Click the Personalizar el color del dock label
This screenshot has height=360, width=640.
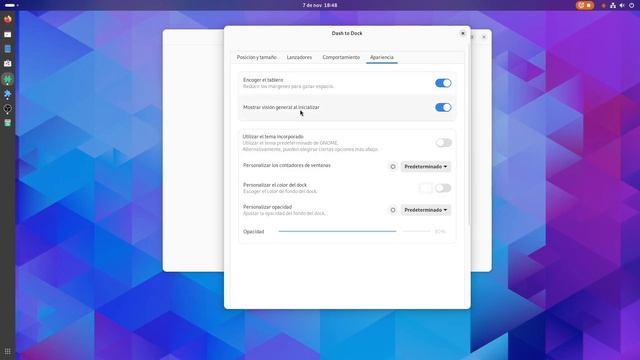coord(275,185)
